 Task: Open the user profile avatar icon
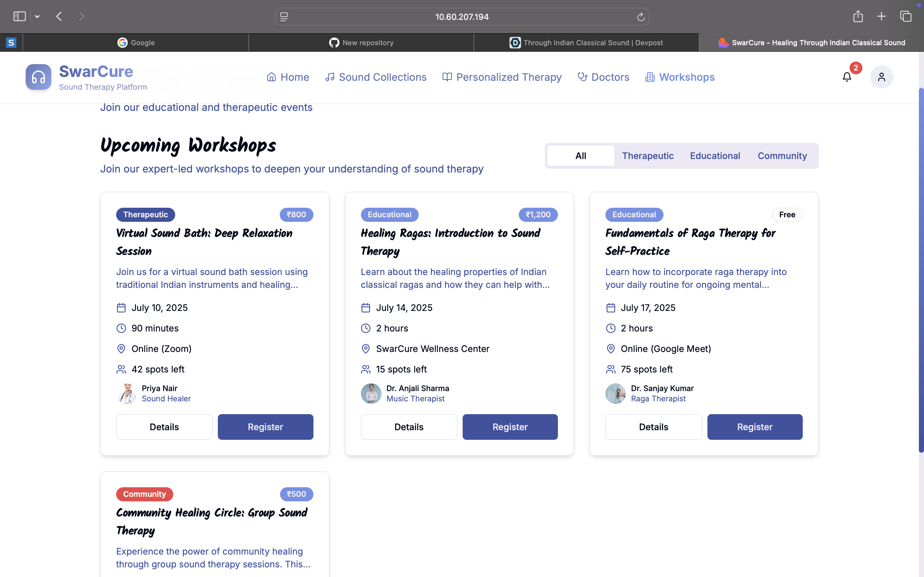coord(881,77)
